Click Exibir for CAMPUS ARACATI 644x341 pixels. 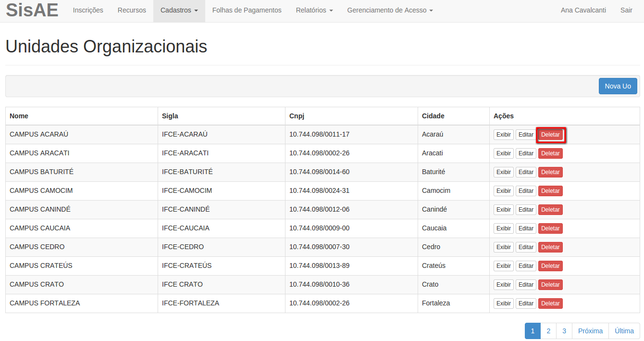tap(504, 153)
